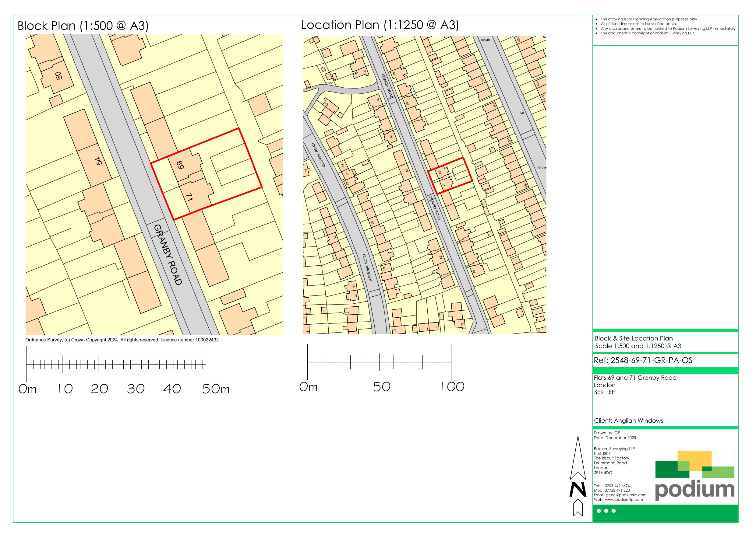
Task: Click the Flats 69 and 71 Granby Road address
Action: (635, 378)
